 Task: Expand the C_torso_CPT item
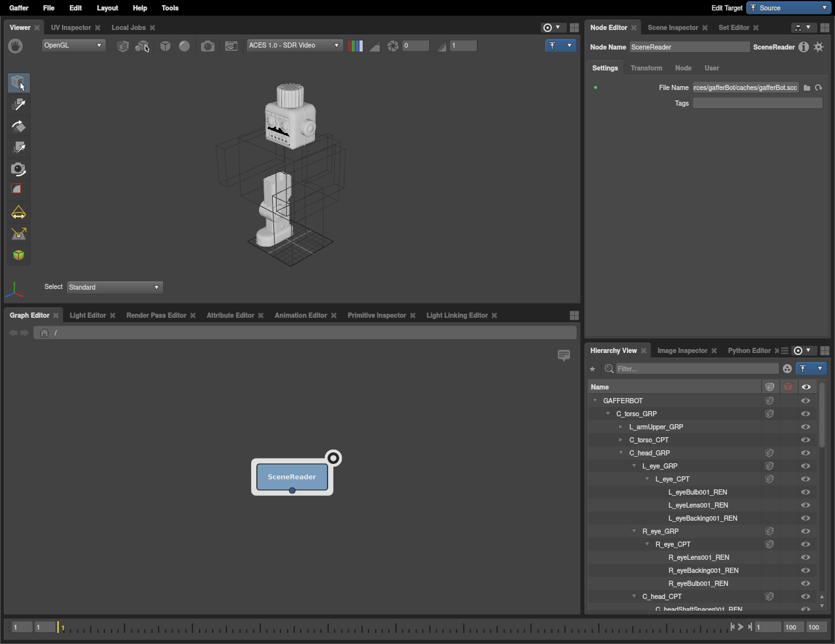coord(621,440)
